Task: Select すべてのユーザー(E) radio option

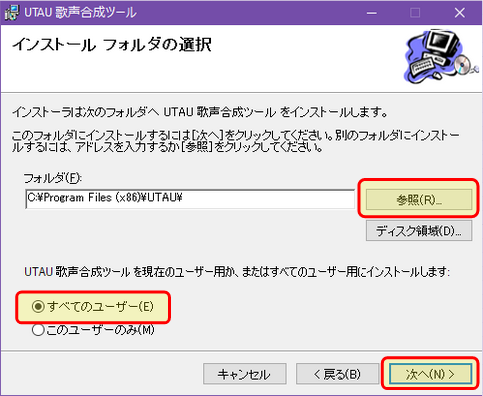Action: pyautogui.click(x=93, y=306)
